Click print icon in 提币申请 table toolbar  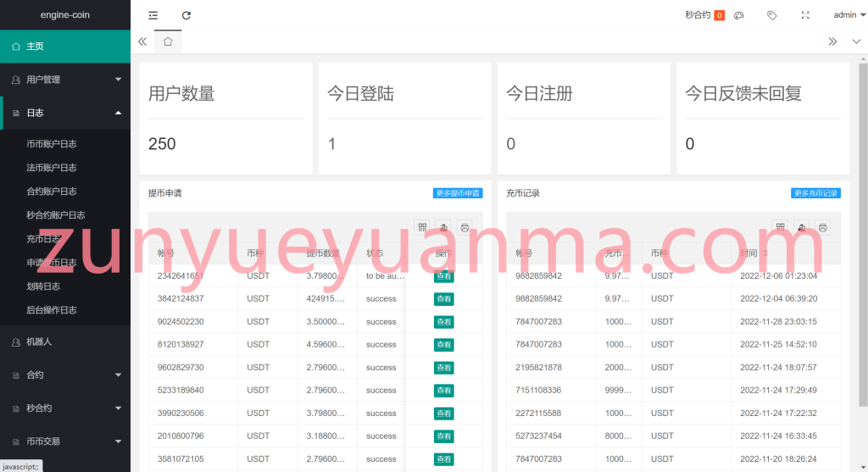(x=465, y=227)
